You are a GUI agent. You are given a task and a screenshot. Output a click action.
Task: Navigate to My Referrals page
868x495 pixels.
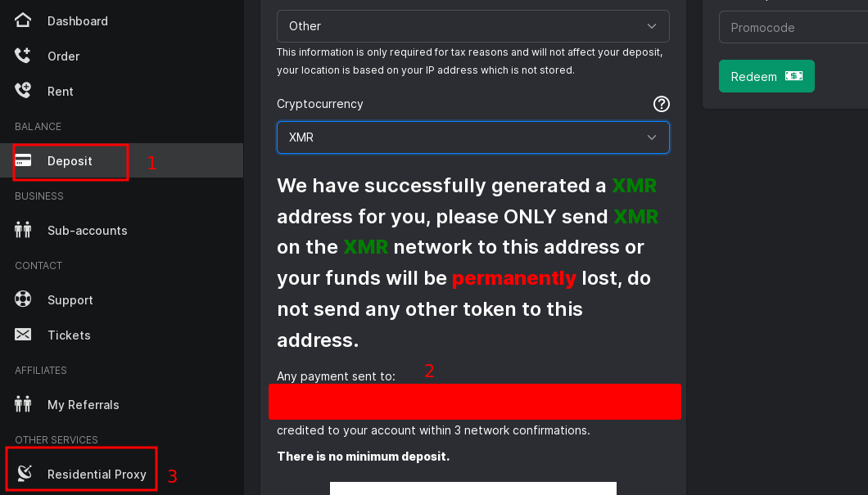(x=83, y=405)
